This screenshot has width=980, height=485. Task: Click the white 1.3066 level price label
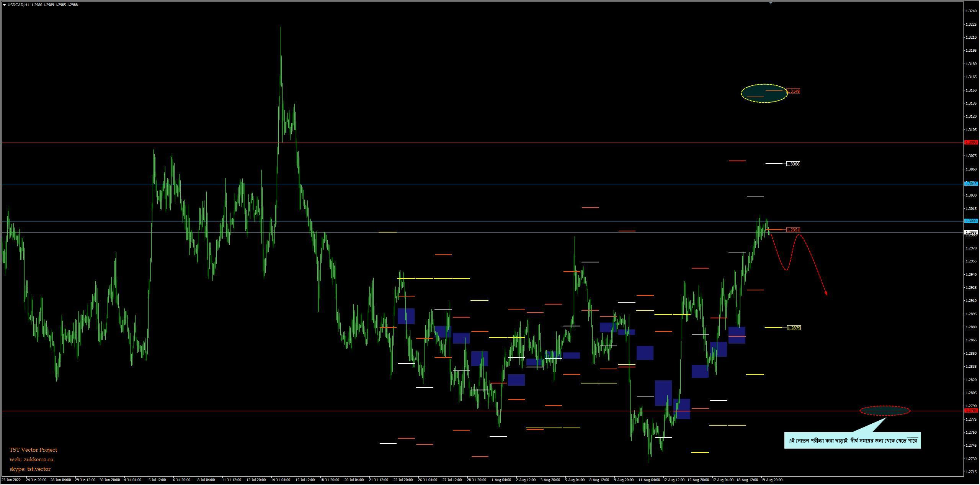pos(793,164)
